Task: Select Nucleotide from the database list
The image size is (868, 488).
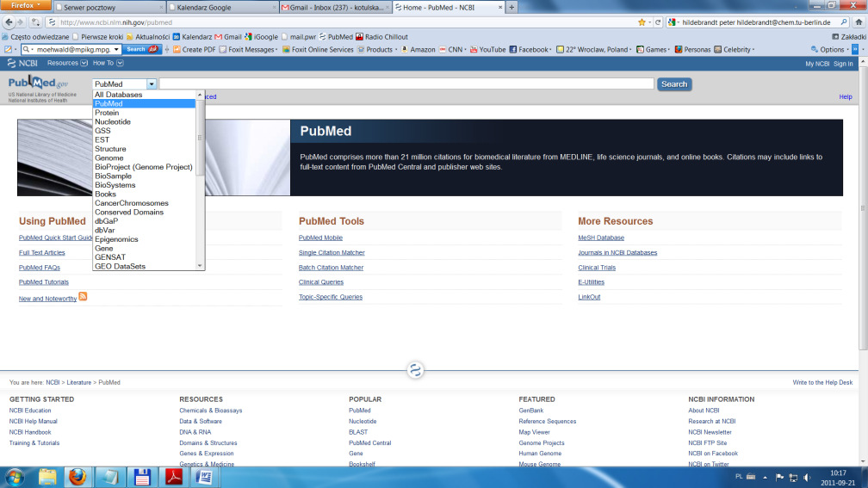Action: pyautogui.click(x=145, y=121)
